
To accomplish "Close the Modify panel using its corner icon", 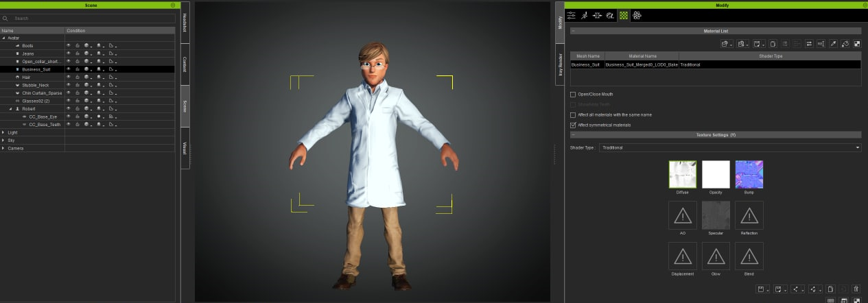I will (x=863, y=5).
